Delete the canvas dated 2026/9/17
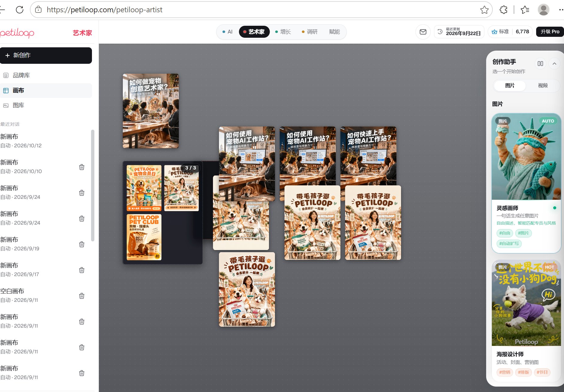This screenshot has width=564, height=392. [x=81, y=270]
